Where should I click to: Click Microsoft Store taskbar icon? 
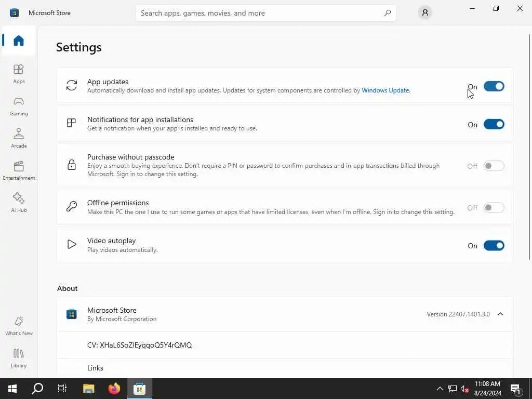tap(139, 389)
